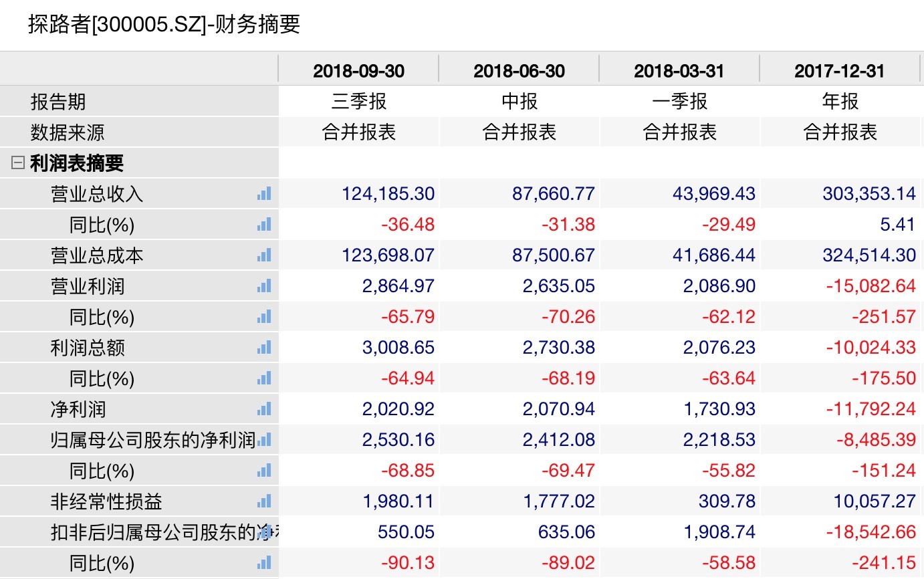924x579 pixels.
Task: Select the 2018-09-30 column header
Action: pyautogui.click(x=359, y=71)
